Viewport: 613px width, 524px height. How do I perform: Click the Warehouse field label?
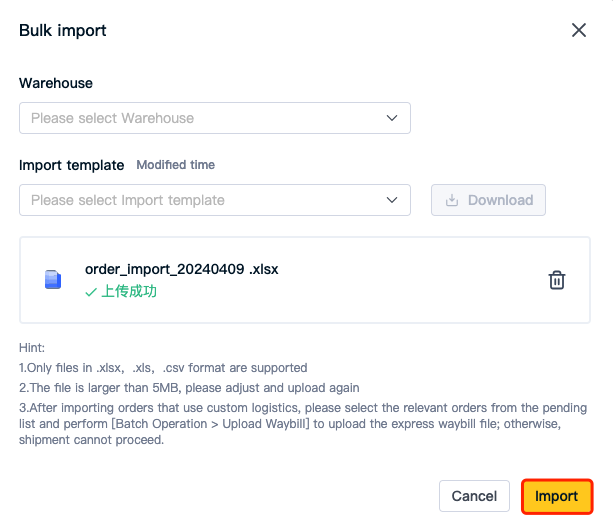tap(56, 83)
